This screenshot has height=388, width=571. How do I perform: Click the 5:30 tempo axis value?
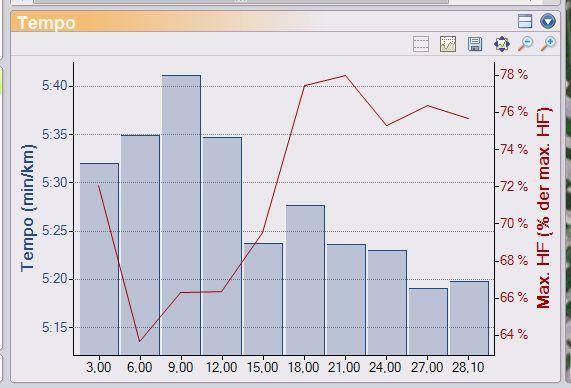[55, 182]
